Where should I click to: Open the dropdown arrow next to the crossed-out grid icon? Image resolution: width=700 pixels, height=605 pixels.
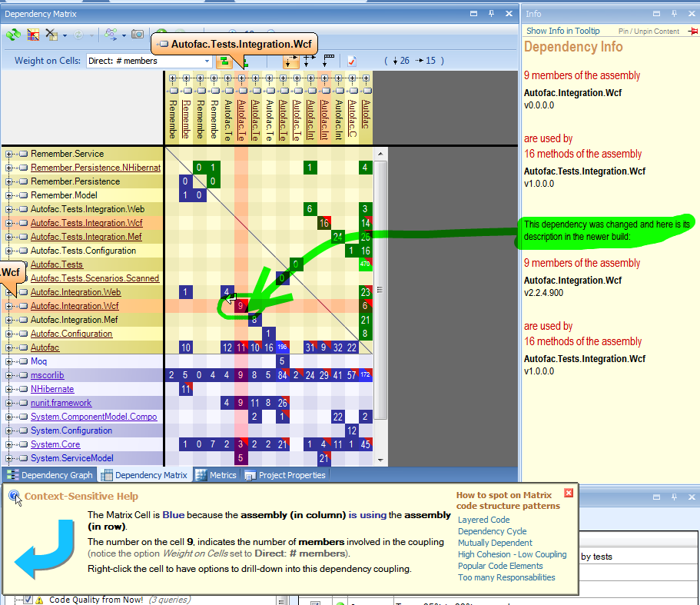pyautogui.click(x=65, y=35)
